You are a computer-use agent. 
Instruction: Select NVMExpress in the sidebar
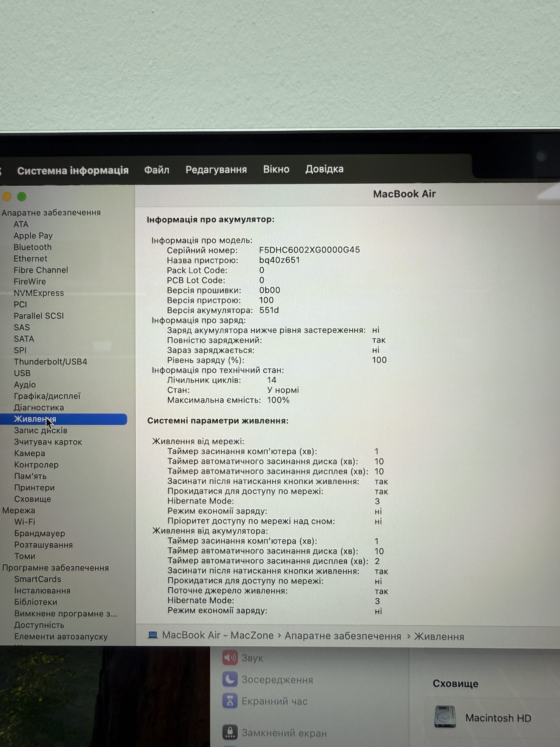click(x=39, y=293)
